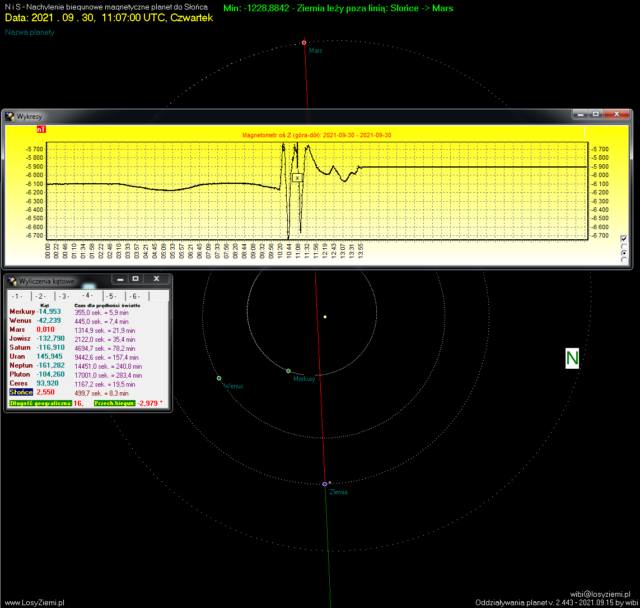Viewport: 640px width, 608px height.
Task: Click the Wyliczenia kątowe window title icon
Action: (11, 281)
